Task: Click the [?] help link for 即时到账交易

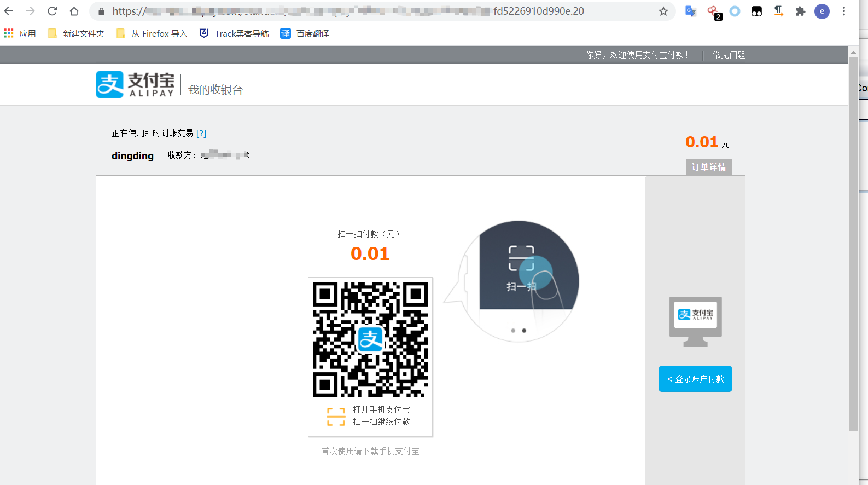Action: (201, 133)
